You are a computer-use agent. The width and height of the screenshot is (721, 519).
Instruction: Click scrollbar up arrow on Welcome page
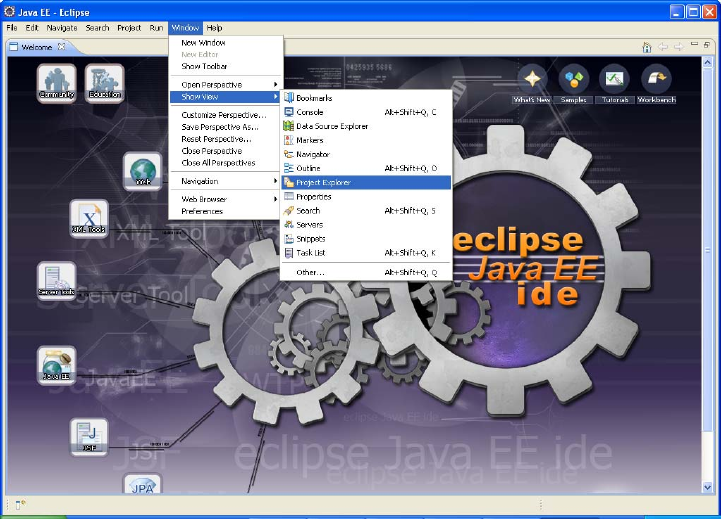[707, 62]
